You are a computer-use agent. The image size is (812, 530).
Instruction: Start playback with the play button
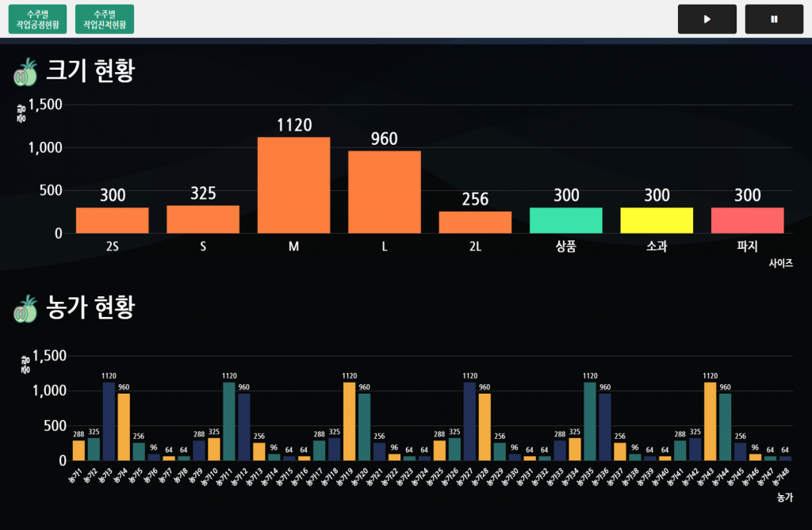[707, 19]
